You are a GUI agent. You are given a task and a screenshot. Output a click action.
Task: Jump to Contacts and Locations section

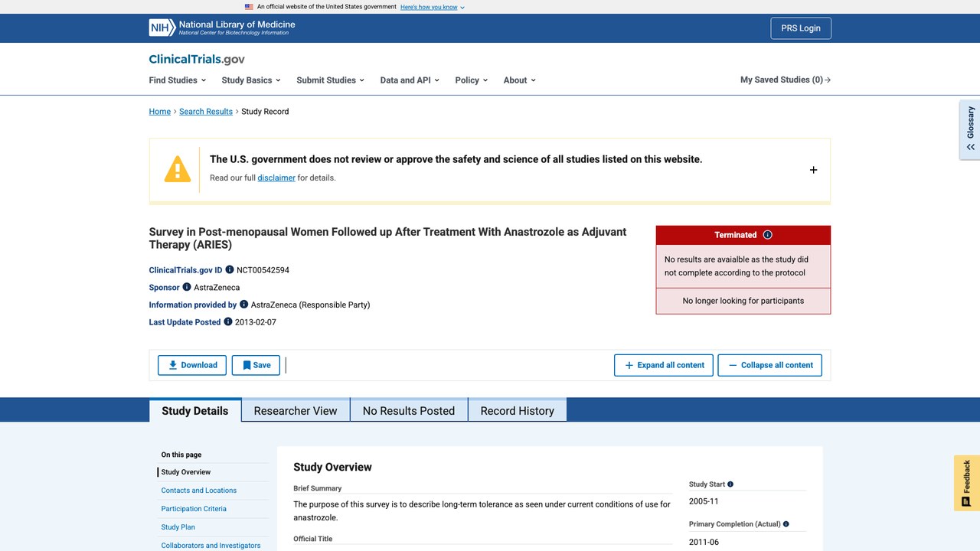tap(199, 491)
